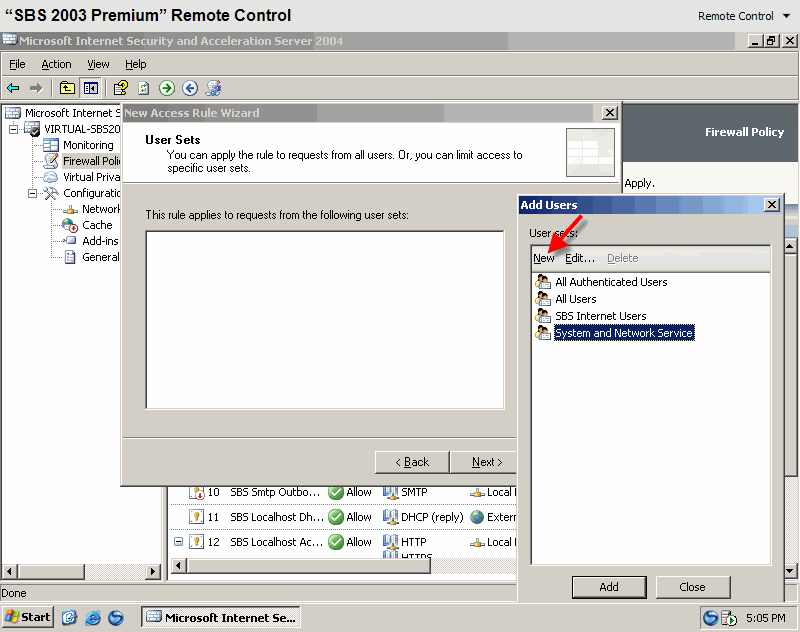Image resolution: width=800 pixels, height=632 pixels.
Task: Click the Forward arrow in the toolbar
Action: (36, 88)
